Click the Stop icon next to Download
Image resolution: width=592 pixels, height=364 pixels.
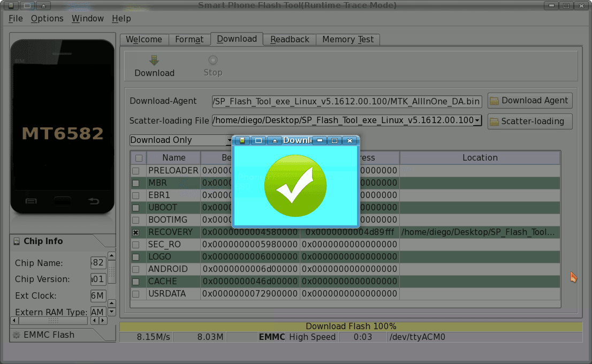click(212, 60)
